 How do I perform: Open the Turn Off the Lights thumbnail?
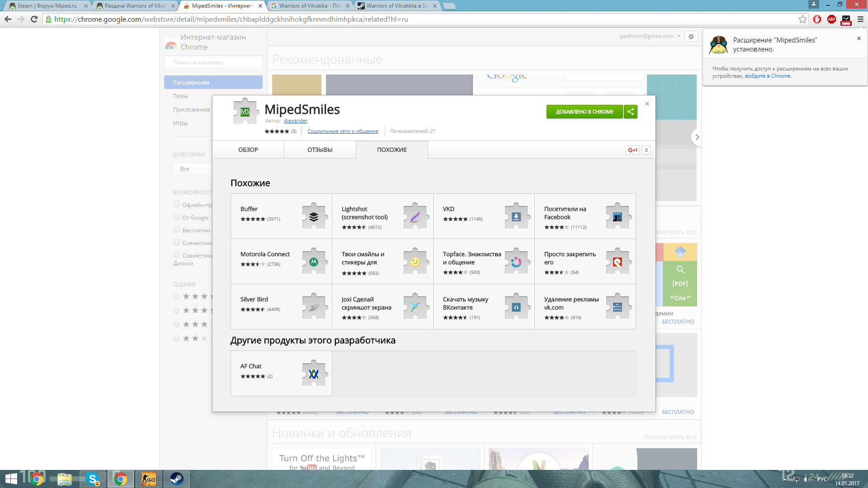pyautogui.click(x=321, y=459)
